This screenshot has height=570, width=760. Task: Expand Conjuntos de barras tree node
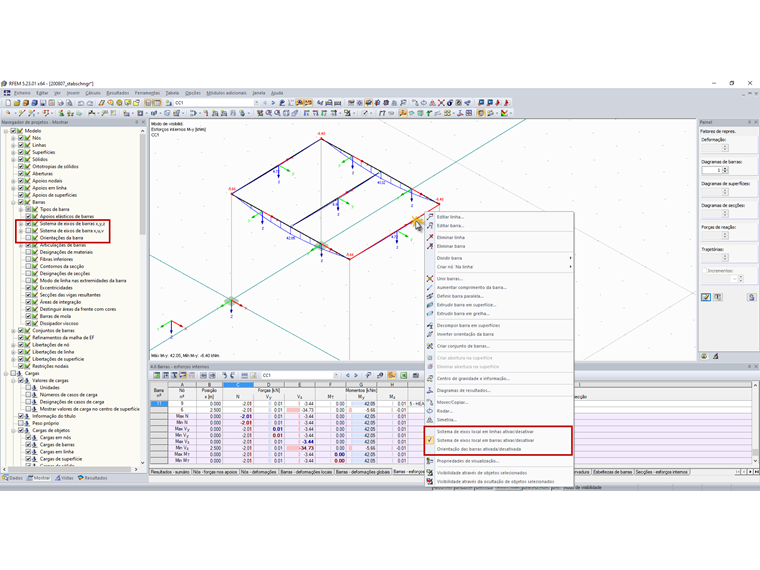click(x=14, y=331)
